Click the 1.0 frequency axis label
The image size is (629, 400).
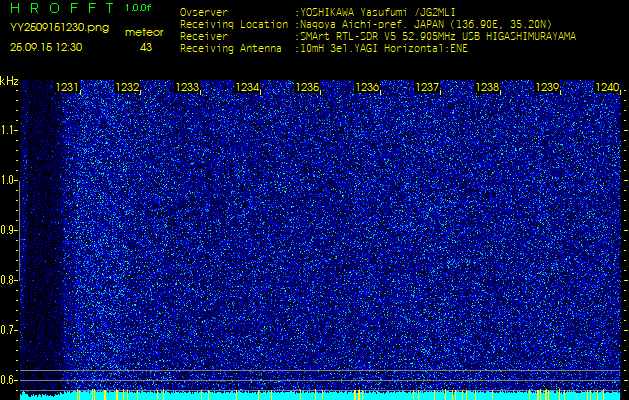[8, 181]
